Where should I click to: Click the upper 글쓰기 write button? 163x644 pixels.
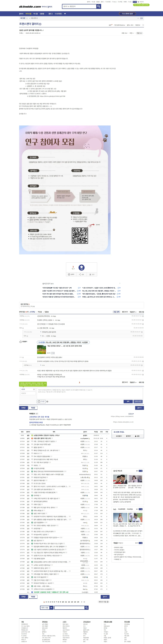click(x=139, y=408)
